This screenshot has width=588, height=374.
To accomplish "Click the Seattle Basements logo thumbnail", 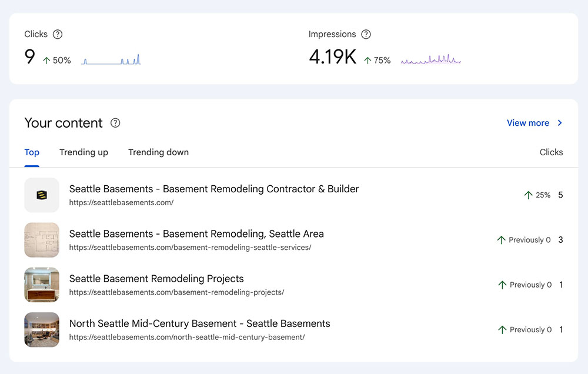I will [42, 195].
